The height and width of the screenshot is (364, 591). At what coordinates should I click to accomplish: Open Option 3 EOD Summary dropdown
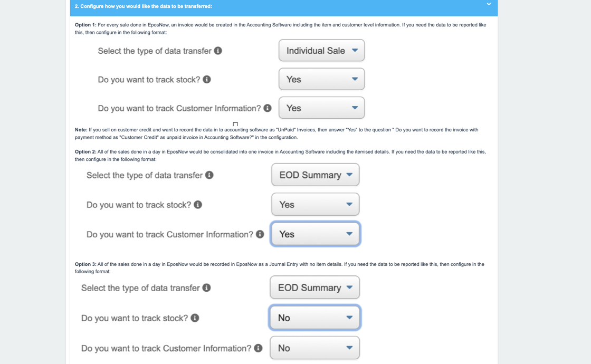point(314,288)
